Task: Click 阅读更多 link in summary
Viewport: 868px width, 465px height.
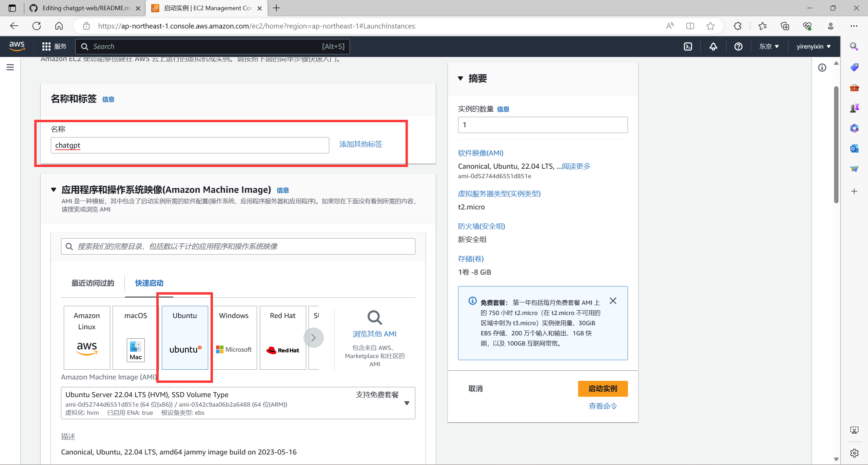Action: pyautogui.click(x=576, y=166)
